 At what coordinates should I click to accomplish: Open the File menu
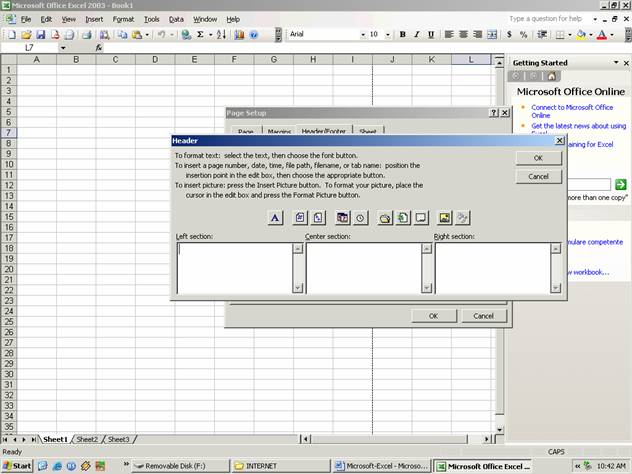coord(26,19)
